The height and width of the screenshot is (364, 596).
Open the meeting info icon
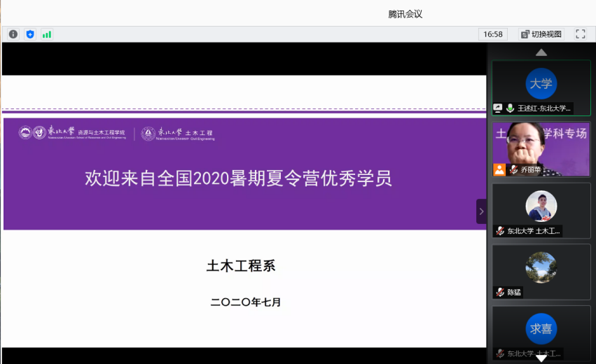pyautogui.click(x=13, y=34)
